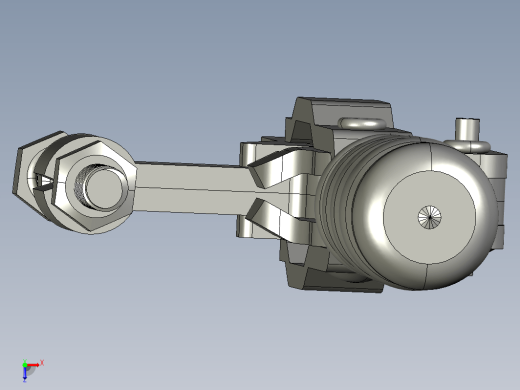Select the small cylindrical pin on top right
520x390 pixels.
[467, 129]
